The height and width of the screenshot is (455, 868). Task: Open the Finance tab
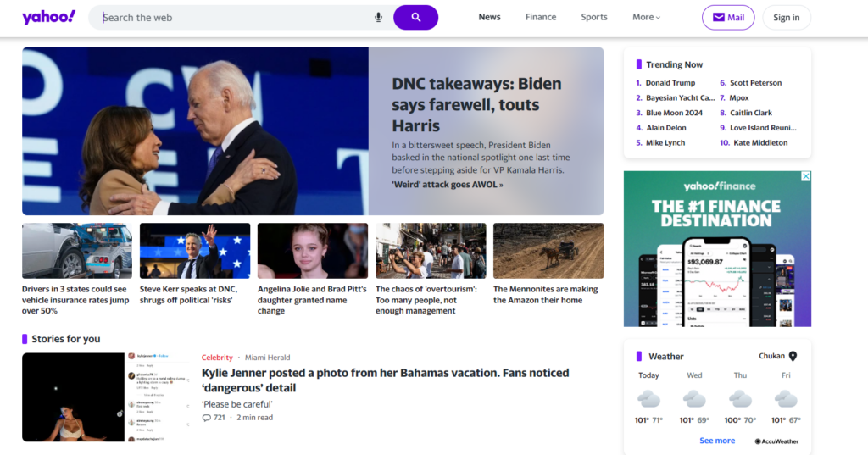tap(541, 17)
